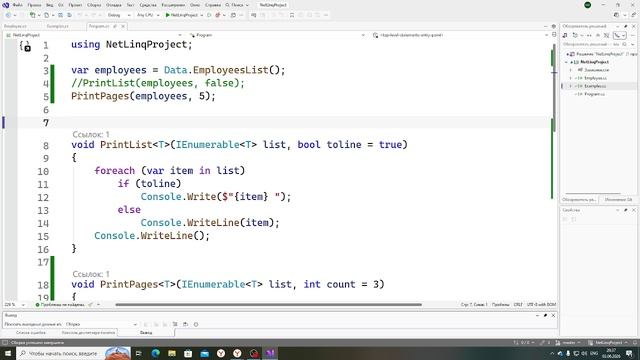640x360 pixels.
Task: Click the editor horizontal scrollbar
Action: point(268,304)
